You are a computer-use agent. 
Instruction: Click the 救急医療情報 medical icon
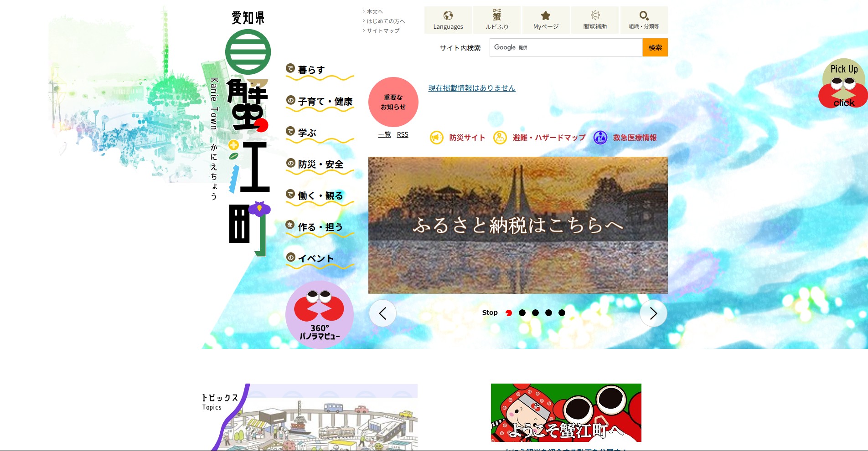(x=600, y=138)
